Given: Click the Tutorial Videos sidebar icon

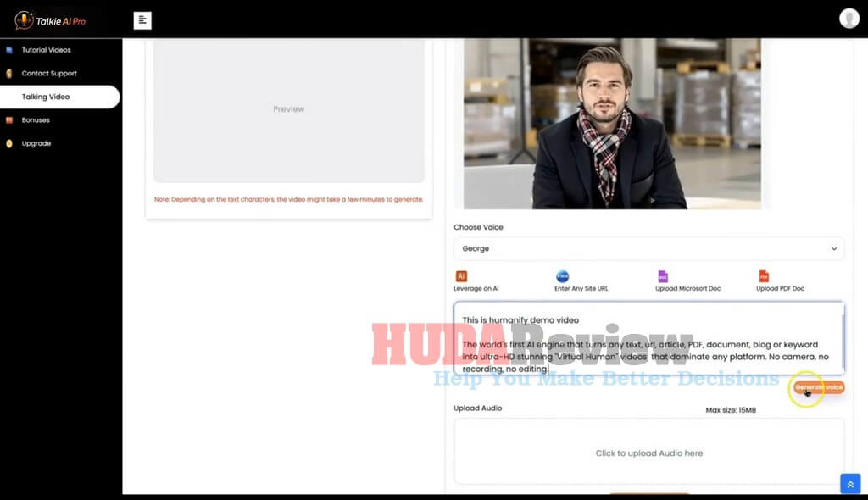Looking at the screenshot, I should 8,50.
